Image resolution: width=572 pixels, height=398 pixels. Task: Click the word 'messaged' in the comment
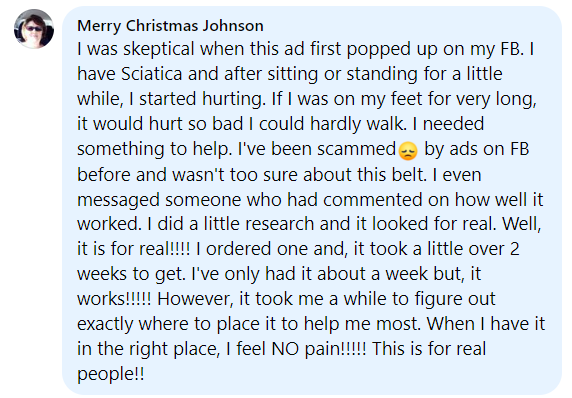[118, 201]
